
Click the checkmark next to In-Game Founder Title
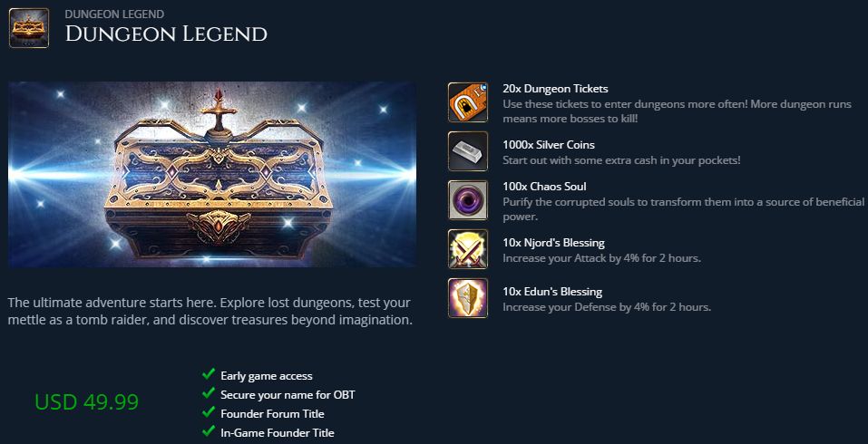point(209,430)
